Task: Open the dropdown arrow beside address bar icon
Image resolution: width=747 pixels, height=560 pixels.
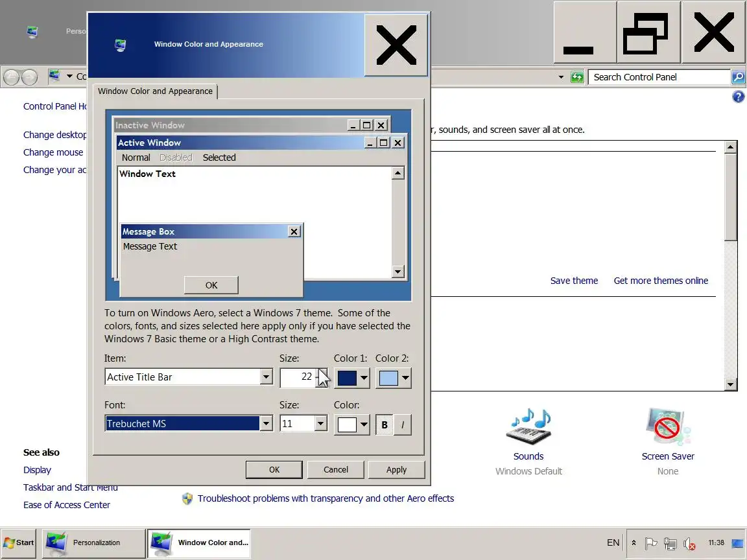Action: [69, 76]
